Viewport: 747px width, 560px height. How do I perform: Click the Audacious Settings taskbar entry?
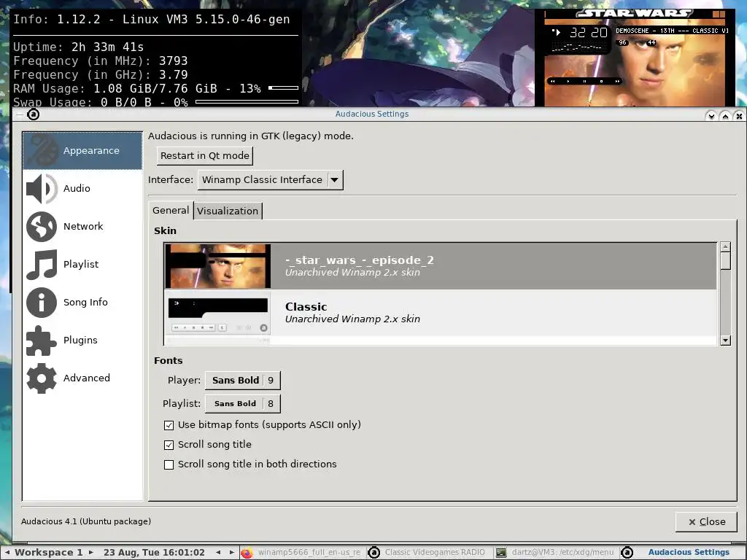point(683,553)
